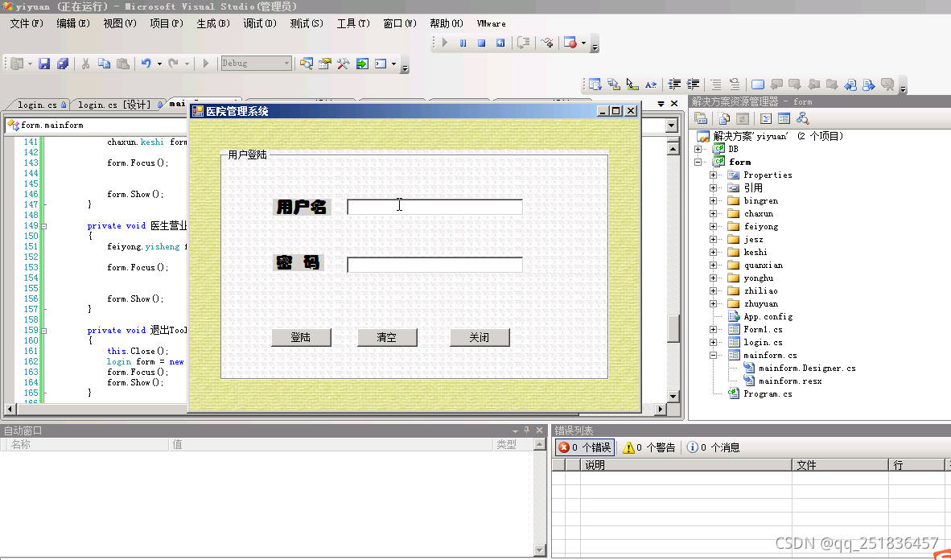
Task: Open Quick Watch from the debug toolbar
Action: click(547, 43)
